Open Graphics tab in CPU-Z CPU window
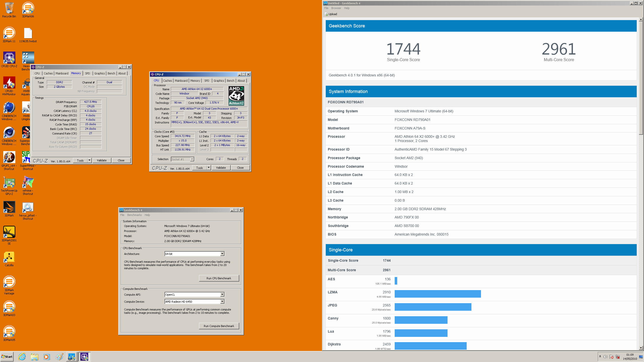 pos(219,81)
